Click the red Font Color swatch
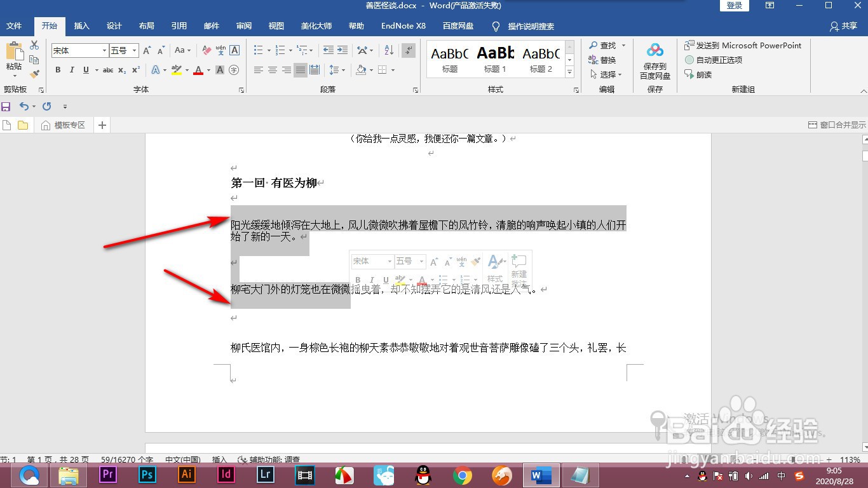Image resolution: width=868 pixels, height=488 pixels. click(x=199, y=70)
